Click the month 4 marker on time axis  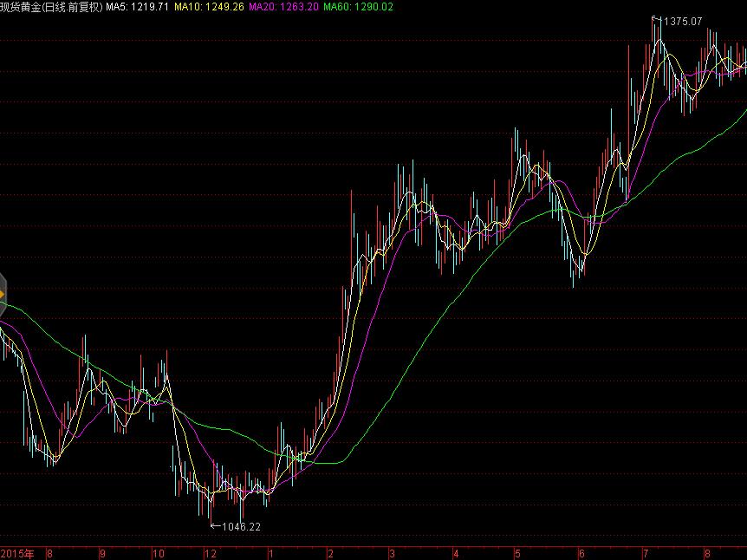pyautogui.click(x=456, y=554)
